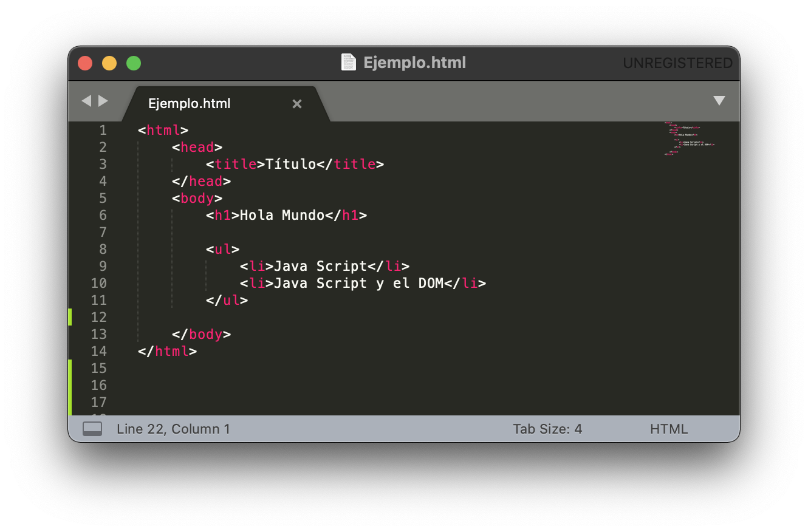This screenshot has height=532, width=808.
Task: Open the tab list dropdown triangle
Action: coord(719,101)
